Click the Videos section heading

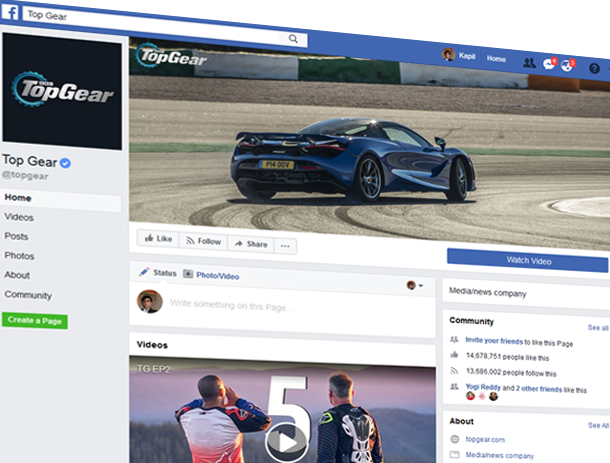(x=152, y=345)
